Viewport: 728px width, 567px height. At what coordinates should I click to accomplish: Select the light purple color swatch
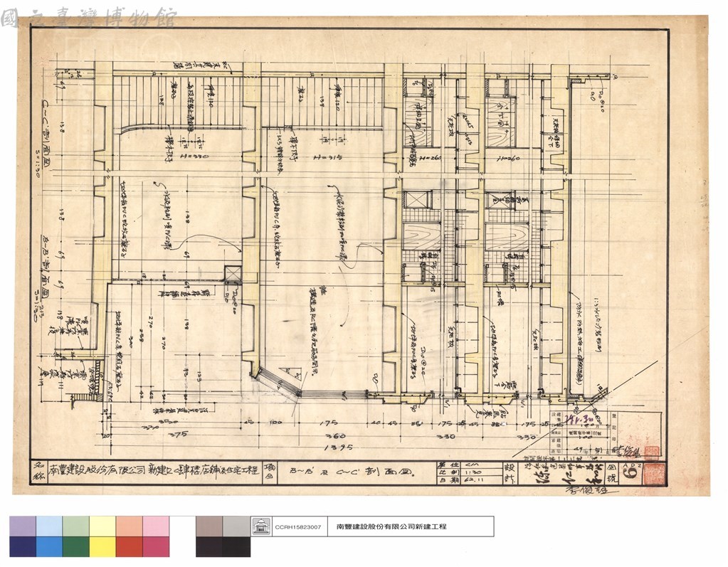pos(23,526)
